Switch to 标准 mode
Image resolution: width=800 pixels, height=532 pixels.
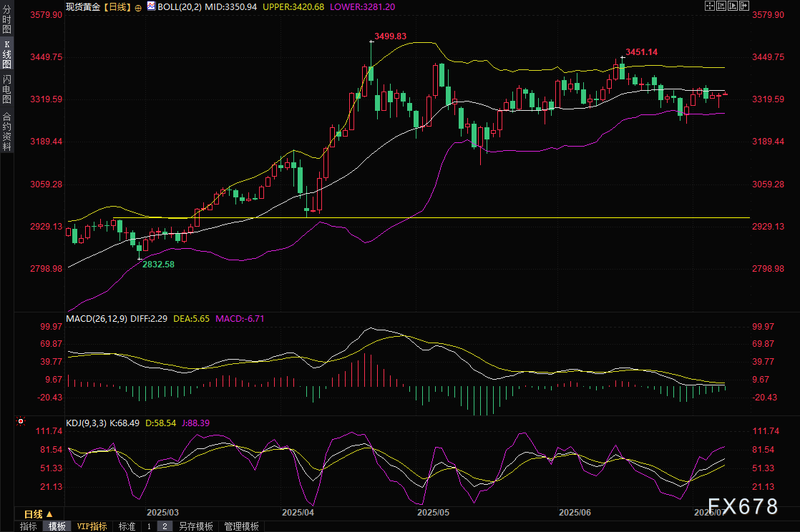pyautogui.click(x=127, y=526)
